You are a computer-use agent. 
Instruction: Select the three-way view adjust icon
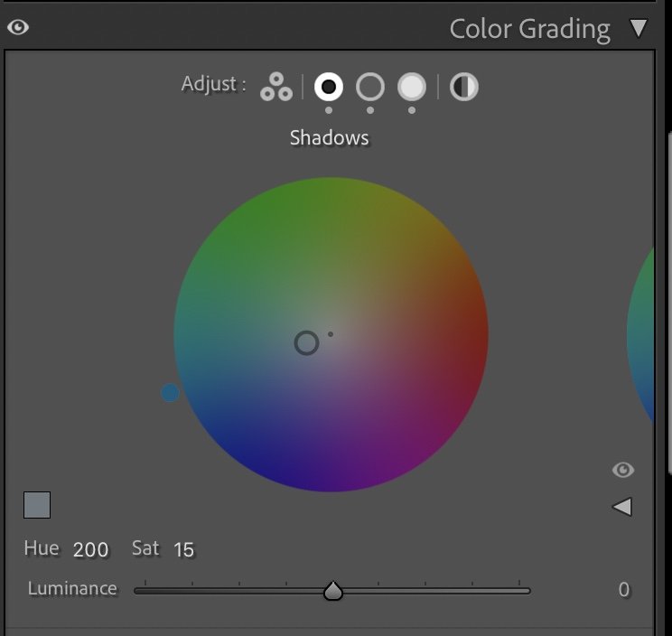point(276,87)
